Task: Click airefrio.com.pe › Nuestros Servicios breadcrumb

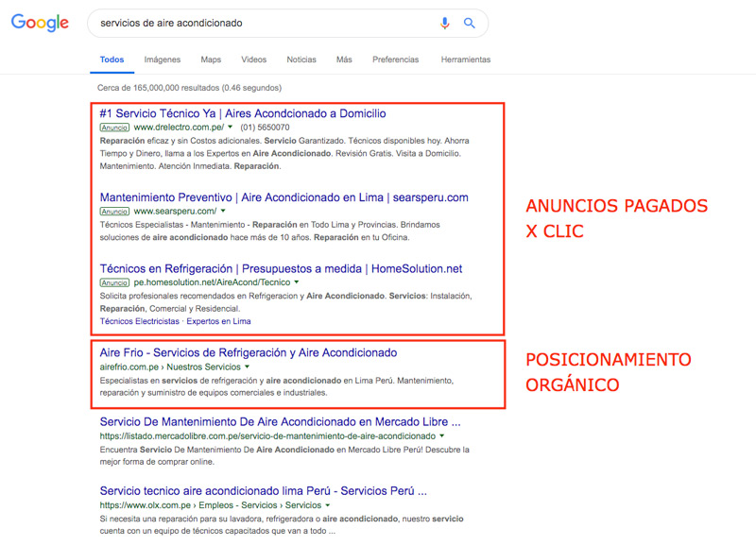Action: click(170, 367)
